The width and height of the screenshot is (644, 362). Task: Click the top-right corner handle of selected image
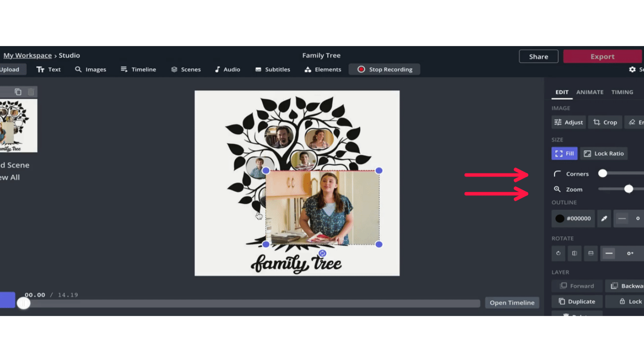click(379, 170)
